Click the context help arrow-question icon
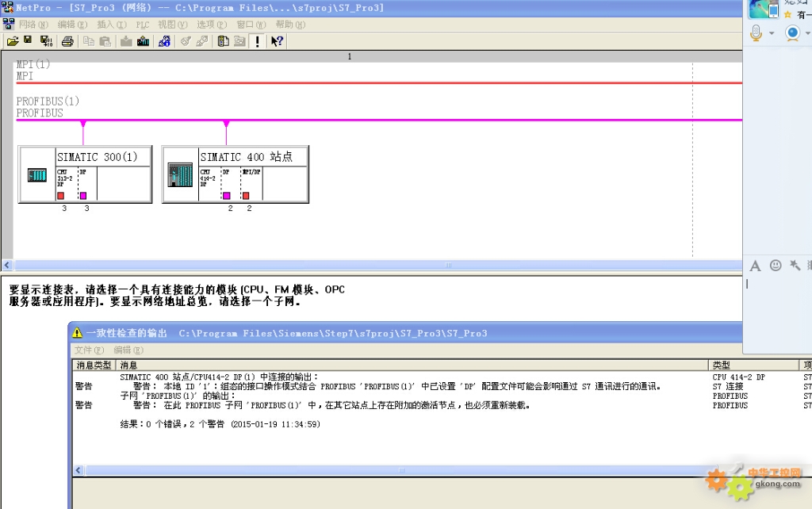 277,41
